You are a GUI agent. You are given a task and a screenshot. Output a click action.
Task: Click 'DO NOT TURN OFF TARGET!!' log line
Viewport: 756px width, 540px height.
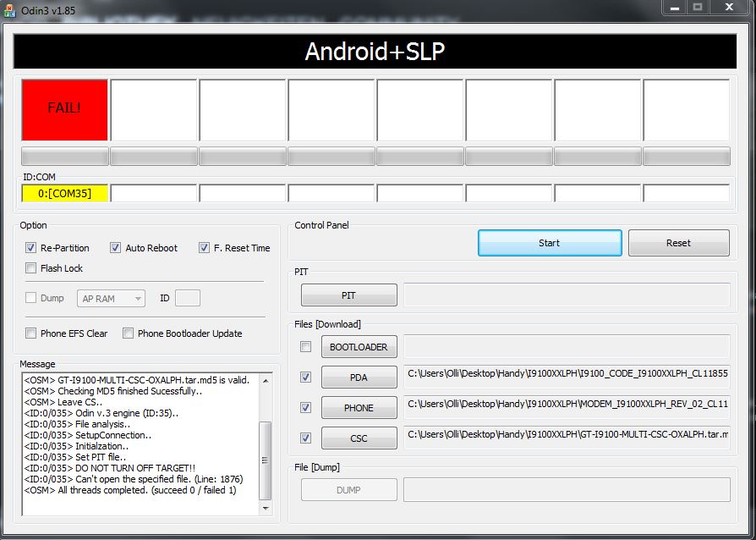click(109, 468)
